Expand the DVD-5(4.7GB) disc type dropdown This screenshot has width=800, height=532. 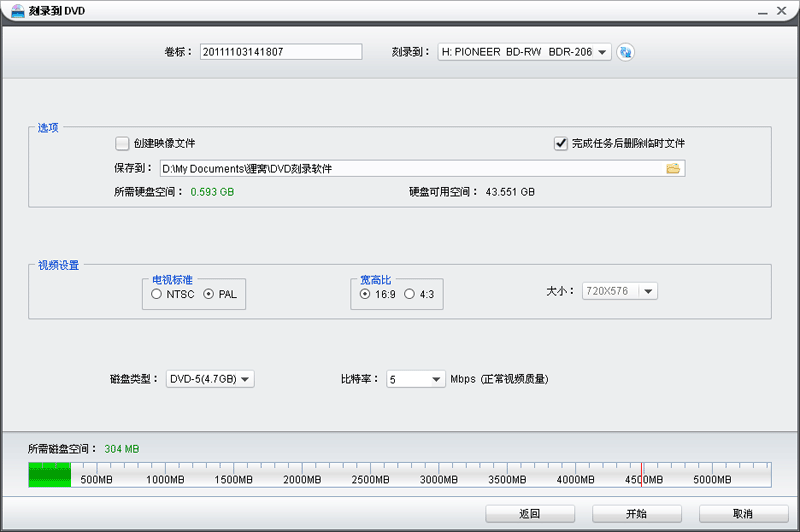(x=210, y=379)
